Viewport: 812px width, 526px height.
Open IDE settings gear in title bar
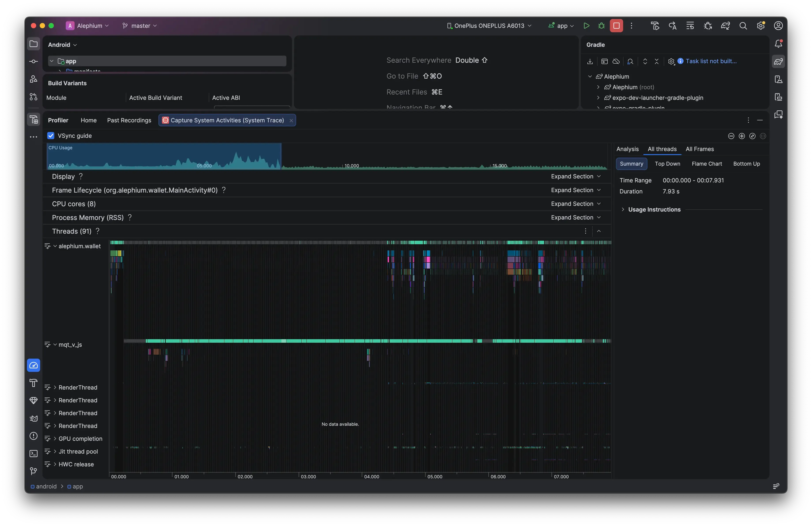(761, 26)
